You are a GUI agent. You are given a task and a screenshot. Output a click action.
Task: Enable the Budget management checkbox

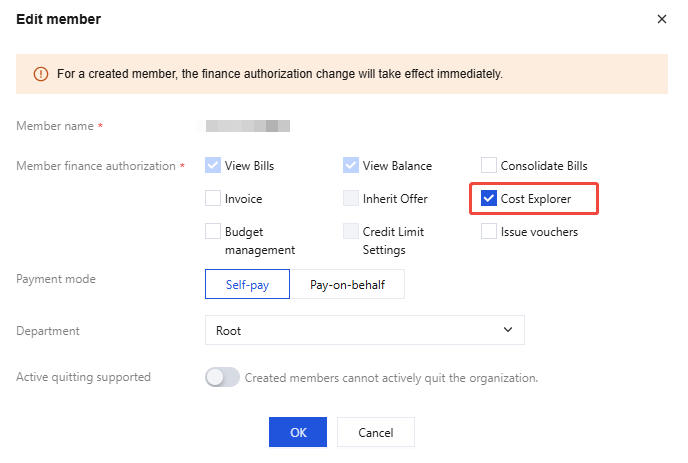213,232
